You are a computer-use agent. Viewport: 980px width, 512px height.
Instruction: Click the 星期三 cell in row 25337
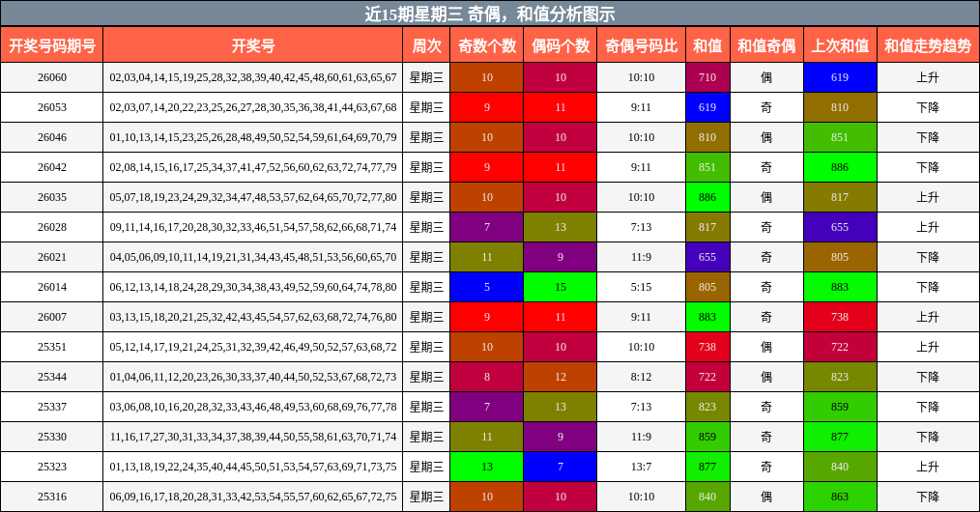coord(426,407)
